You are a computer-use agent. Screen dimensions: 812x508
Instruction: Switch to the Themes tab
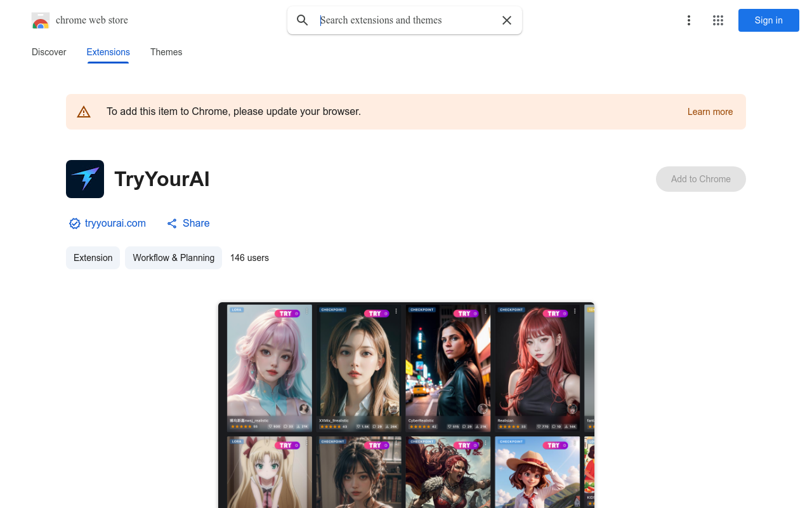coord(166,52)
